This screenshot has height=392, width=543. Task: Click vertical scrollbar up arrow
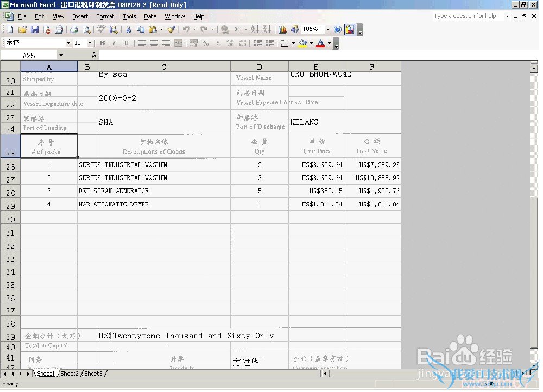[x=534, y=68]
